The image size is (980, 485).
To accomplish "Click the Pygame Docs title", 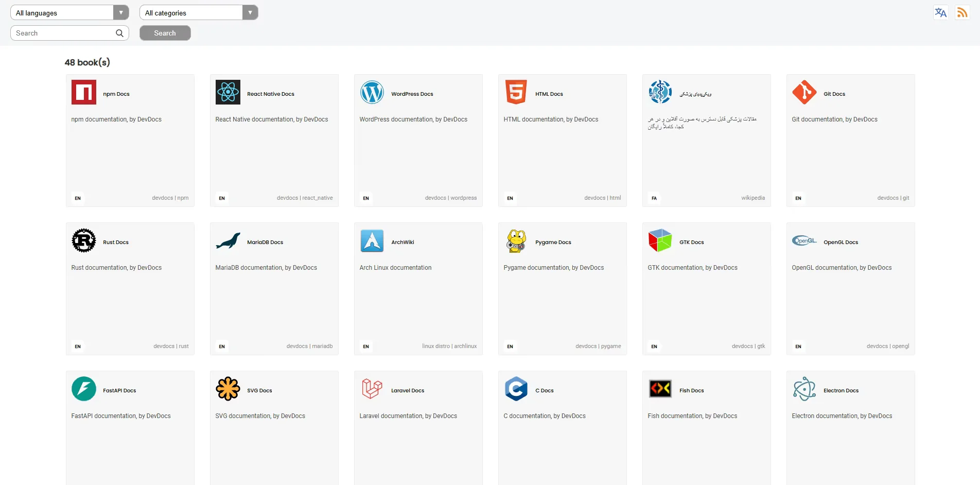I will 553,242.
